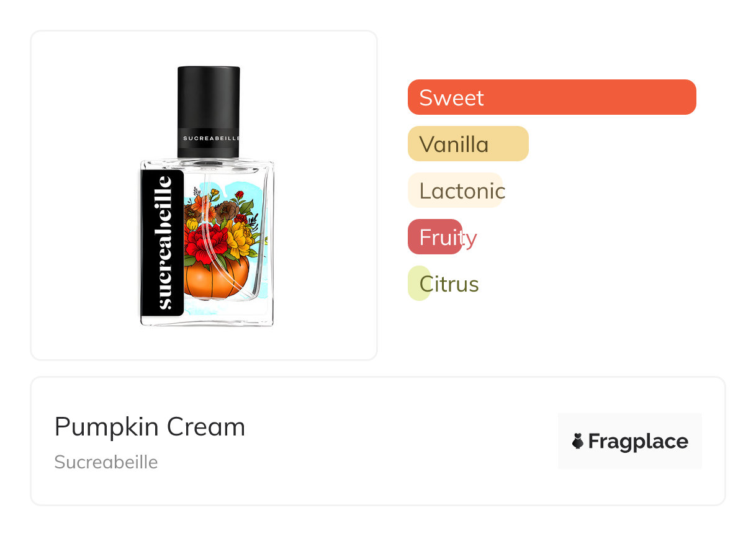Click the vertical sucreabeille label on bottle
The image size is (756, 536).
[163, 243]
